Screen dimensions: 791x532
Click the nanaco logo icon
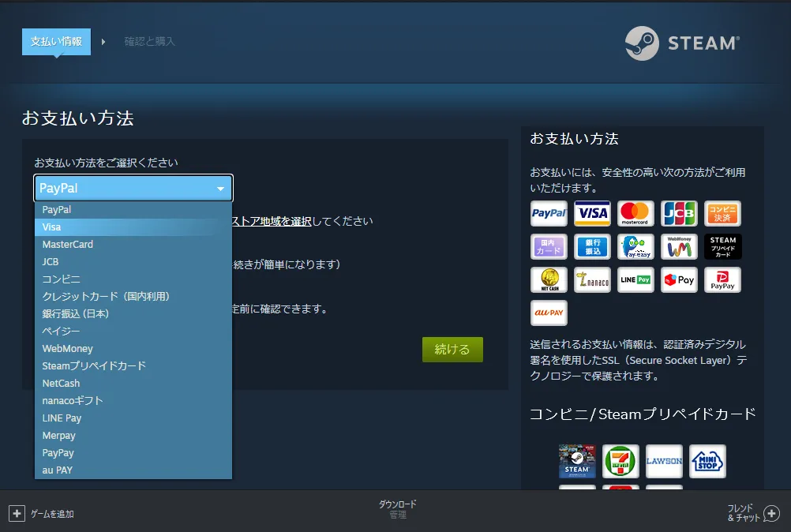[592, 280]
